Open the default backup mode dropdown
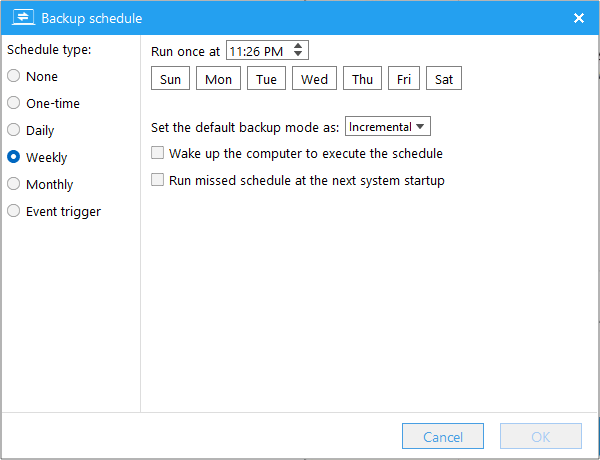This screenshot has height=460, width=600. [388, 127]
